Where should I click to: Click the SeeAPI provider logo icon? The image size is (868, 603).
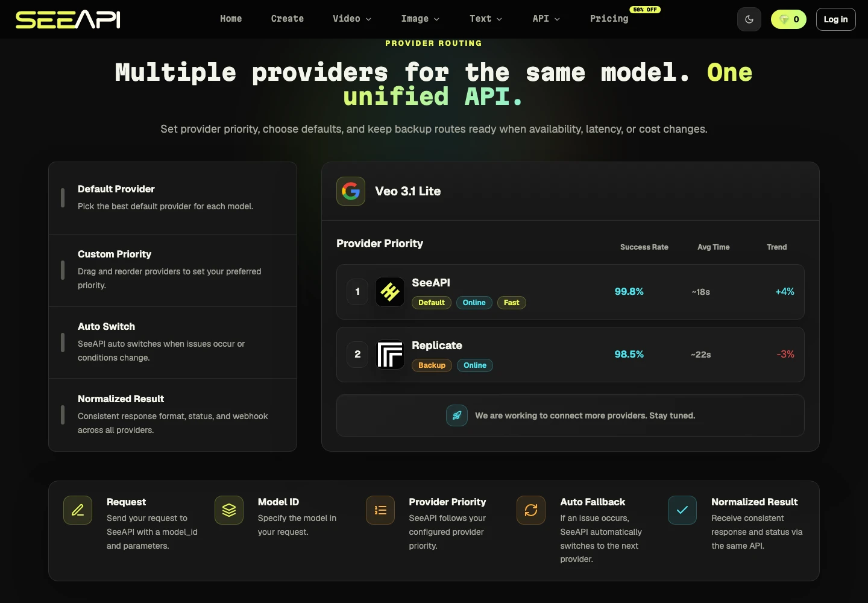click(x=390, y=292)
